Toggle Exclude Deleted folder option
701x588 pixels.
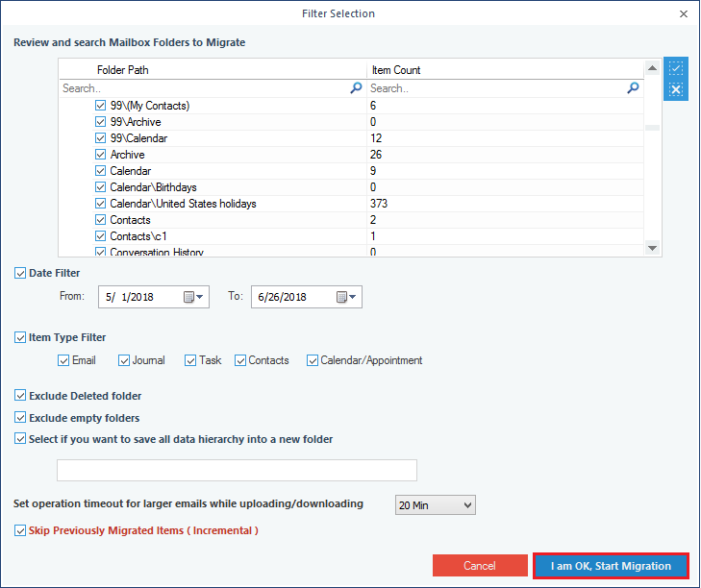pos(20,396)
